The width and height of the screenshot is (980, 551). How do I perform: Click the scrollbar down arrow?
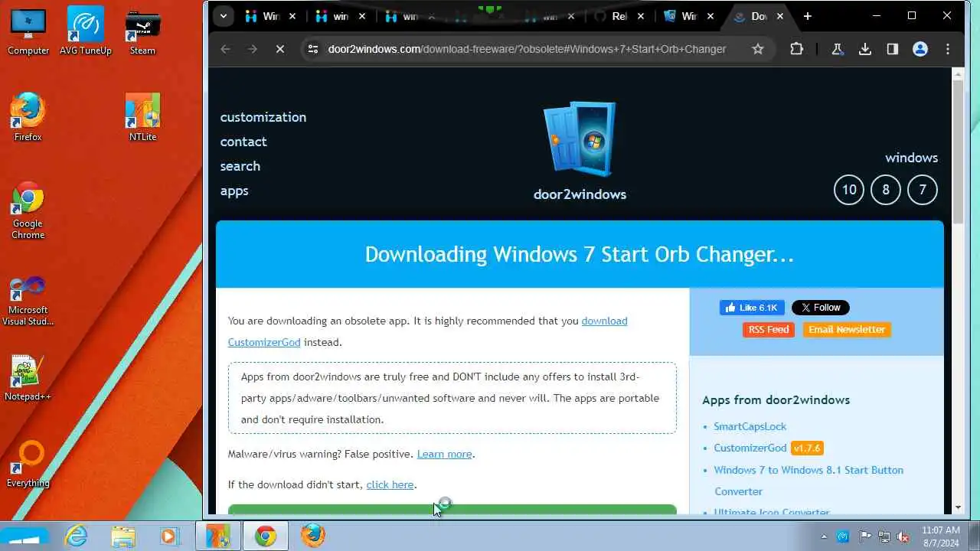click(958, 507)
